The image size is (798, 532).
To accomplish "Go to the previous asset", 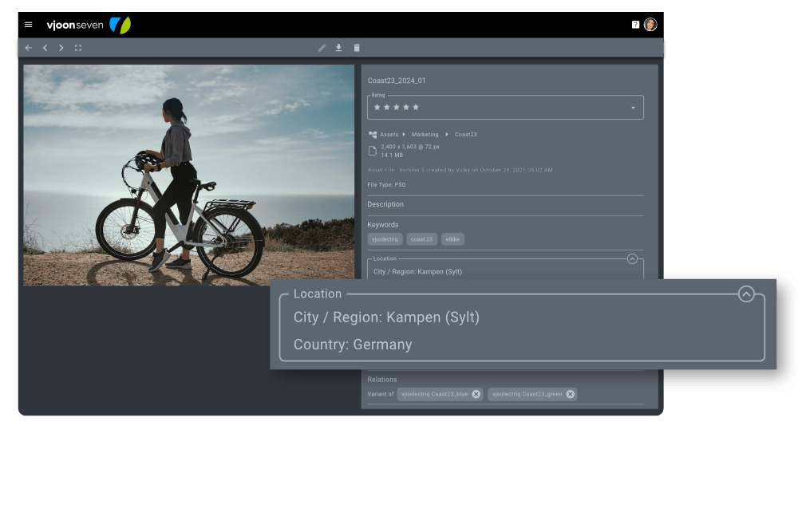I will tap(45, 48).
